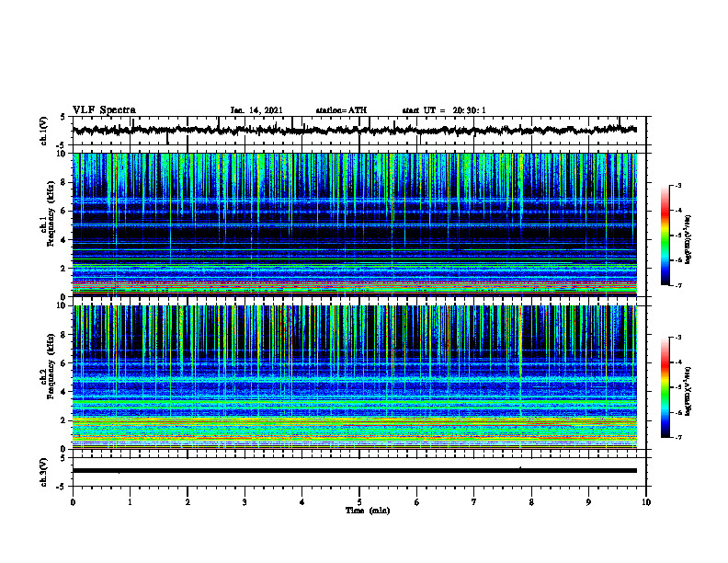
Task: Click the time-axis tick label "6"
Action: point(417,502)
